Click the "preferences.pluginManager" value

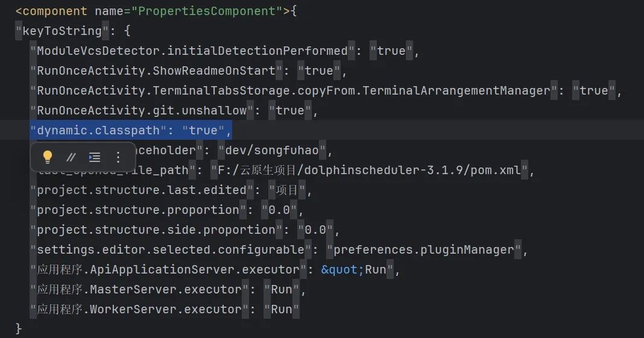[423, 249]
